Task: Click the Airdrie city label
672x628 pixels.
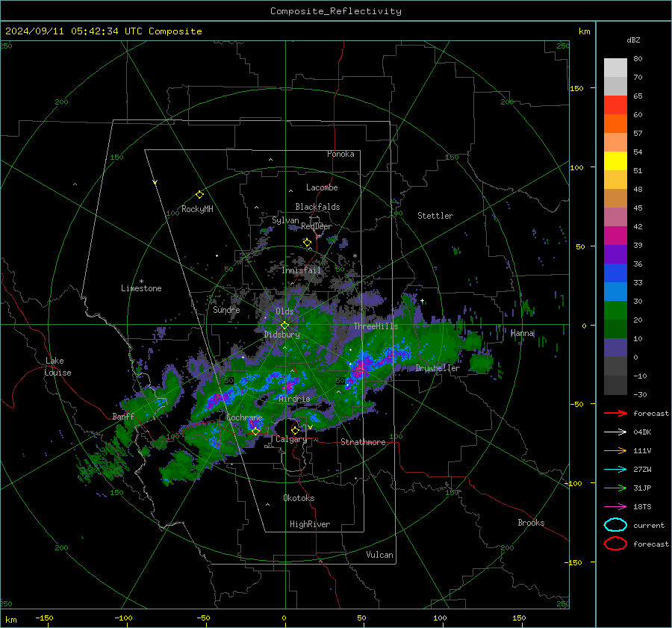Action: [x=294, y=399]
